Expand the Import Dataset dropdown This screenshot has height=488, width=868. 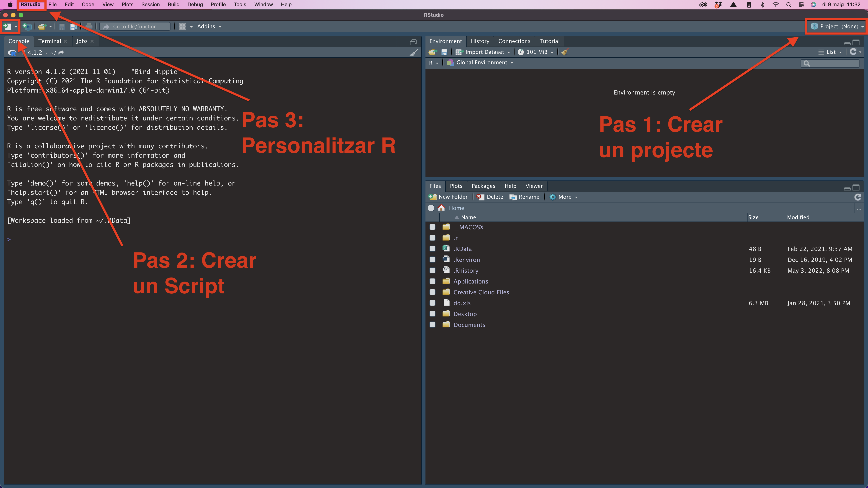point(482,52)
